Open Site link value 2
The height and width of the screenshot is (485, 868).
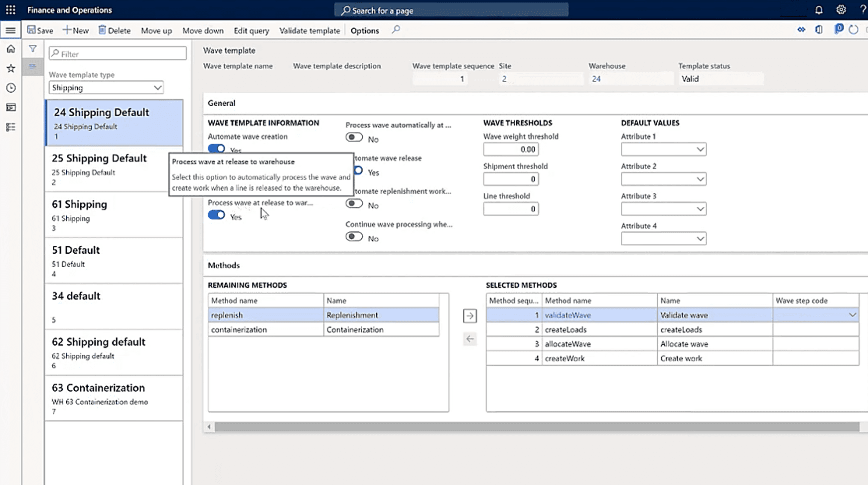[504, 79]
